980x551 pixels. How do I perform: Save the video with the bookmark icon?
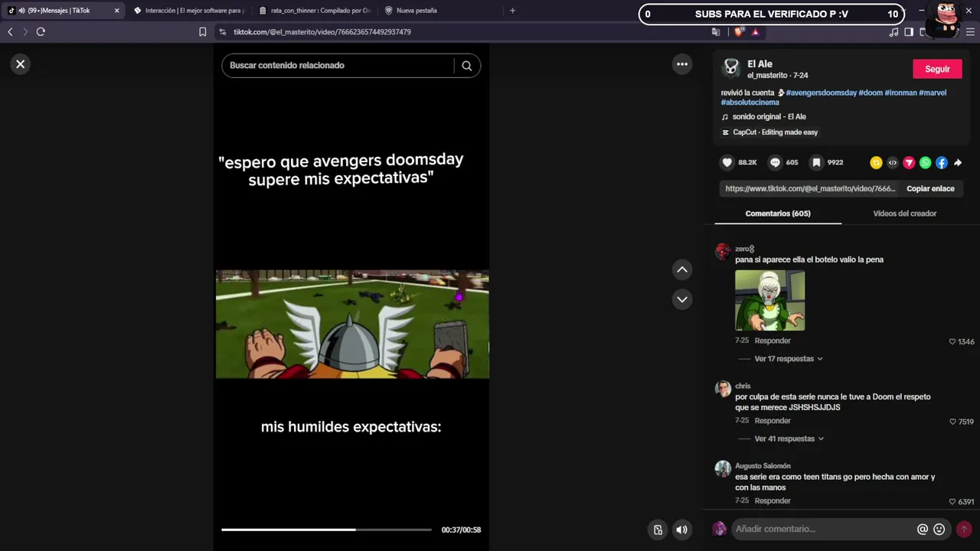(x=817, y=162)
